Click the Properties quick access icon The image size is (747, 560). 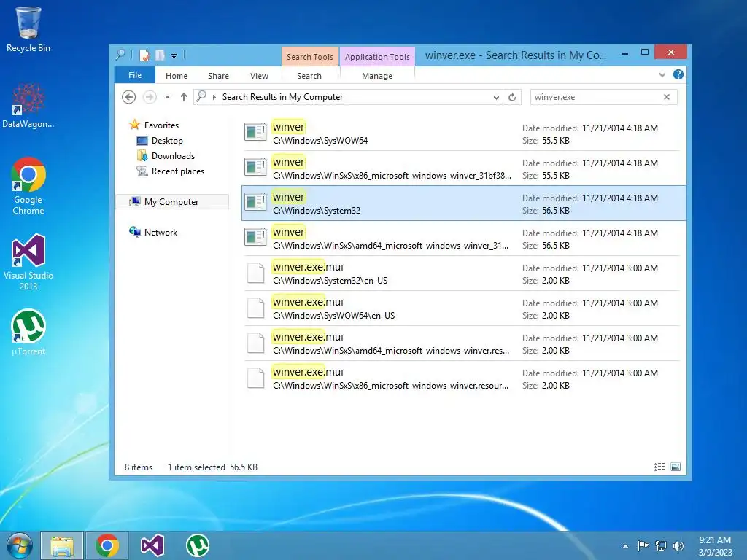[x=144, y=55]
